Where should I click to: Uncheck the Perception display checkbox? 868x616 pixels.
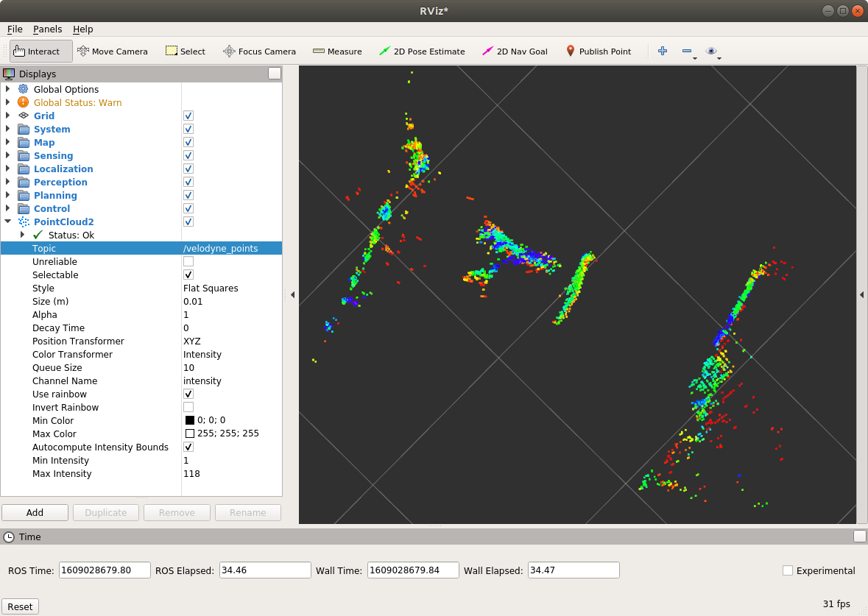pyautogui.click(x=188, y=182)
